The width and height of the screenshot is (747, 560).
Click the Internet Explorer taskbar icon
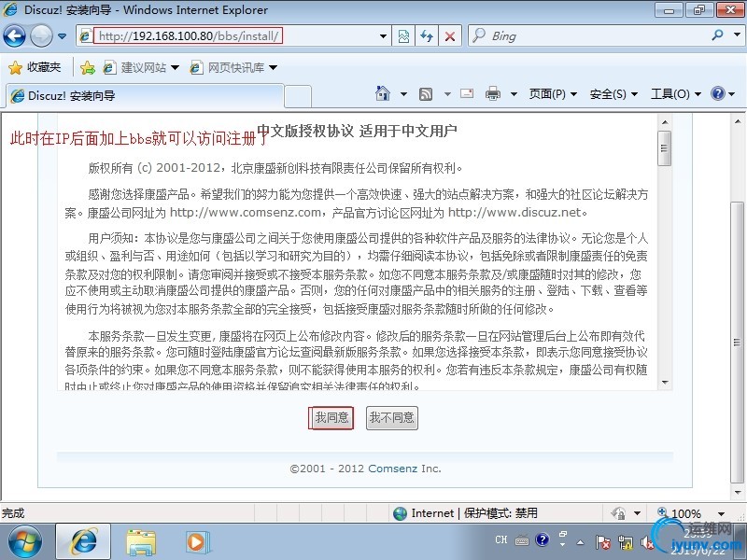pyautogui.click(x=83, y=542)
